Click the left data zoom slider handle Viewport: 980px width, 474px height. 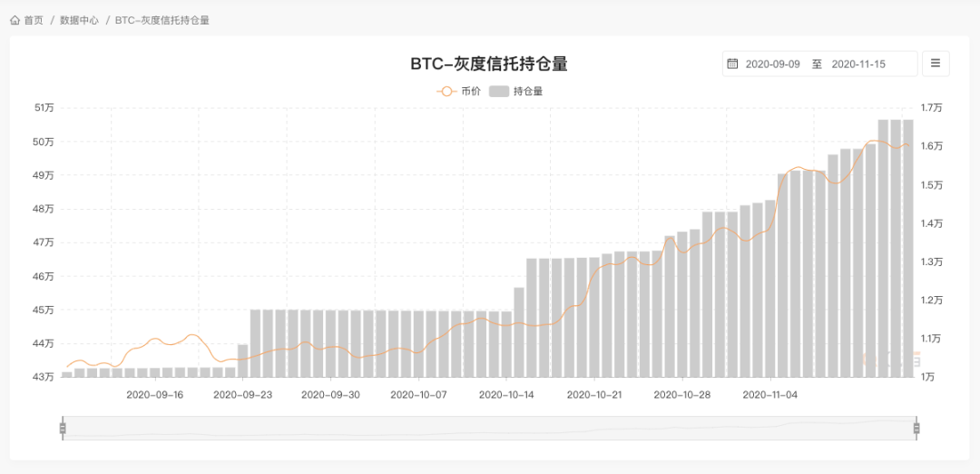[x=63, y=428]
